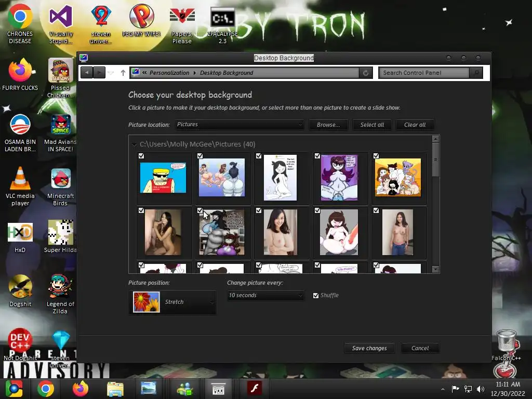
Task: Open the Pissed Chicken Seasons desktop icon
Action: click(60, 78)
